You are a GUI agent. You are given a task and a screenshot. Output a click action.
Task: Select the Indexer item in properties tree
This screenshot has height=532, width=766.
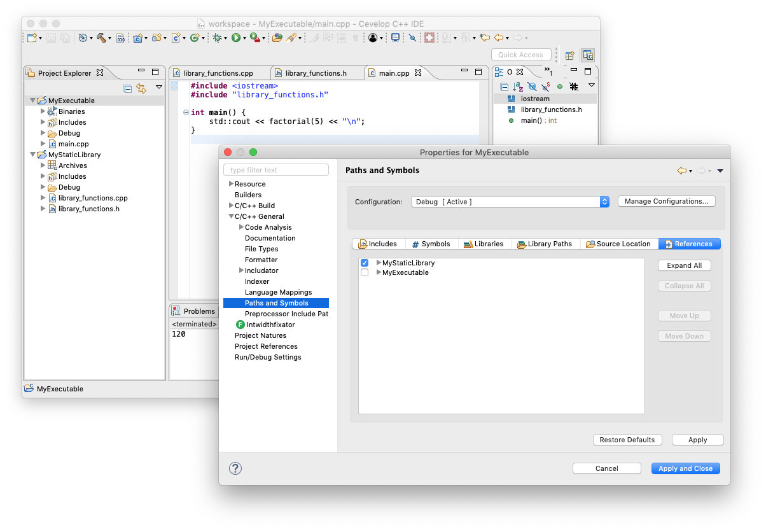click(257, 281)
